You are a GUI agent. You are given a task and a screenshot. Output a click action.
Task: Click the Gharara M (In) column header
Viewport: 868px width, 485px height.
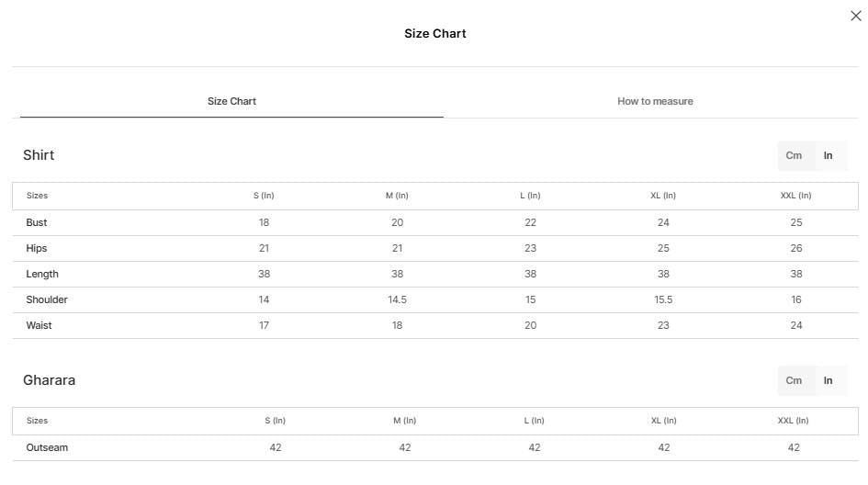(x=405, y=421)
